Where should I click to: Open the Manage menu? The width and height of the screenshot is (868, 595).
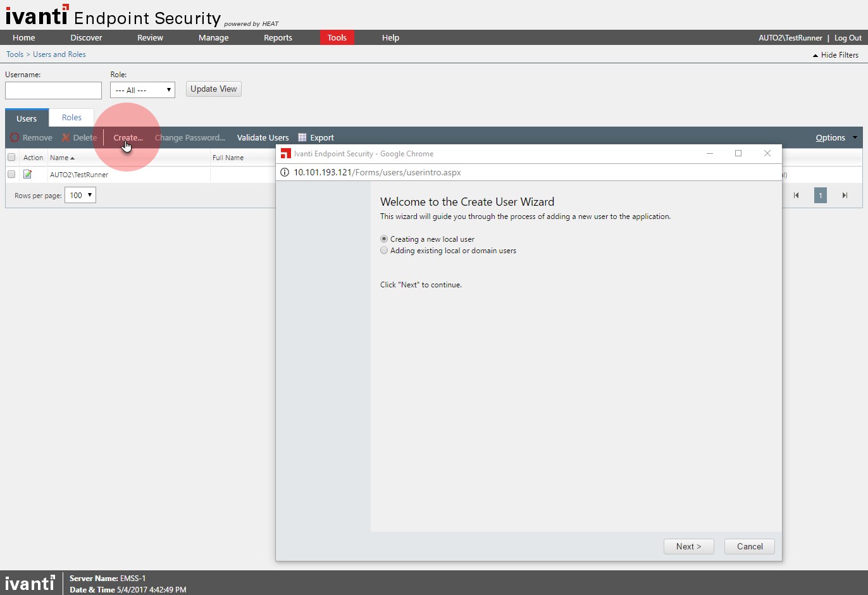213,37
